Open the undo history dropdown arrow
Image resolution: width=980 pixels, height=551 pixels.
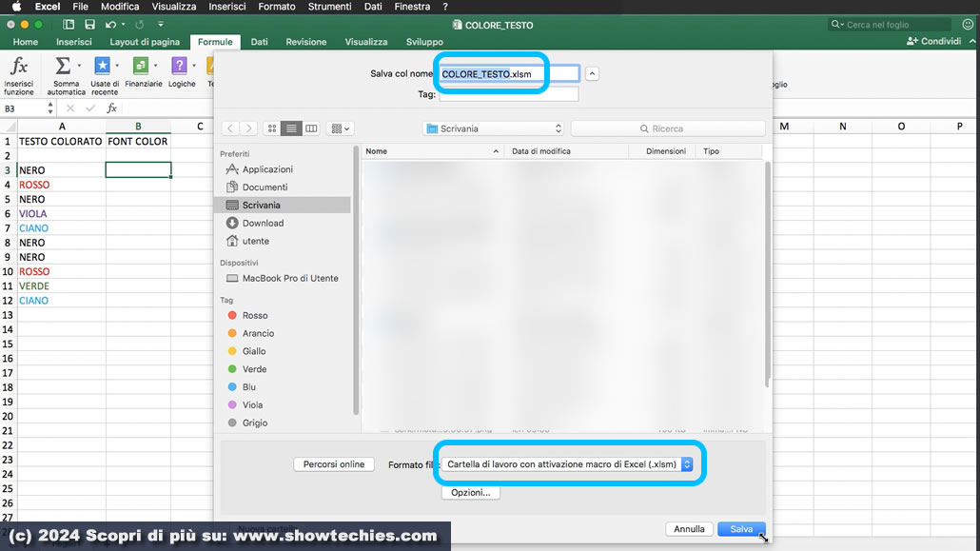tap(123, 25)
